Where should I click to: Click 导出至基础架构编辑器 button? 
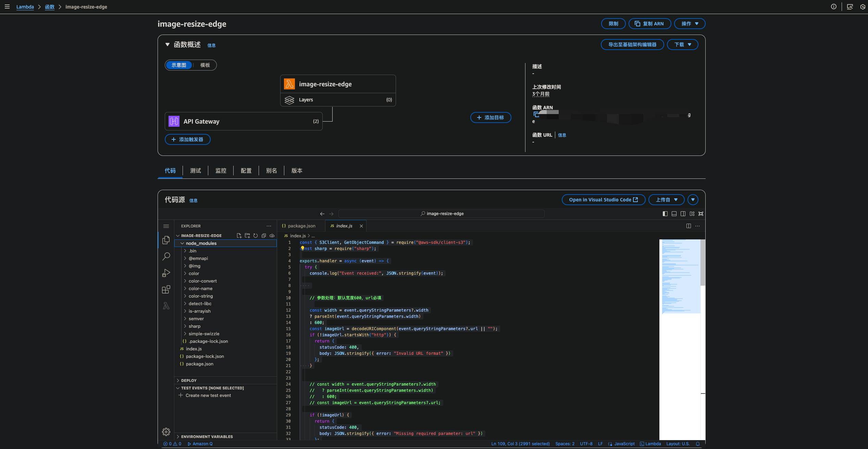pyautogui.click(x=632, y=45)
